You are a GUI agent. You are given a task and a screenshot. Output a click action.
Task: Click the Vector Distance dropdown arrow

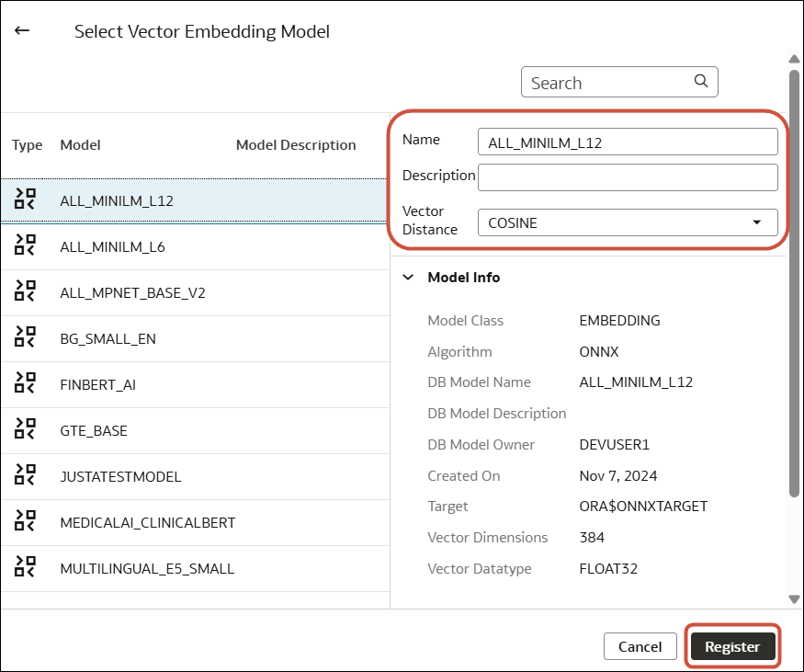(x=758, y=222)
